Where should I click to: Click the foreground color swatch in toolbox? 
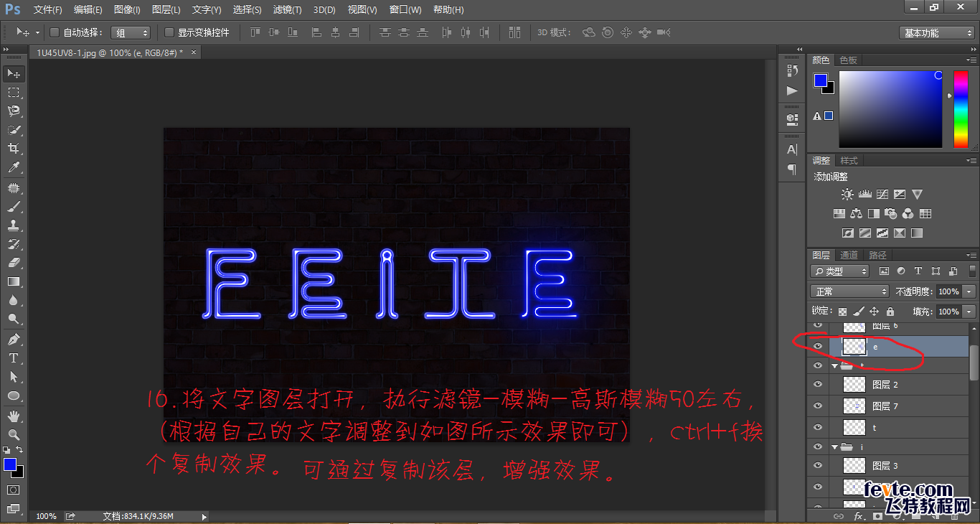point(10,465)
